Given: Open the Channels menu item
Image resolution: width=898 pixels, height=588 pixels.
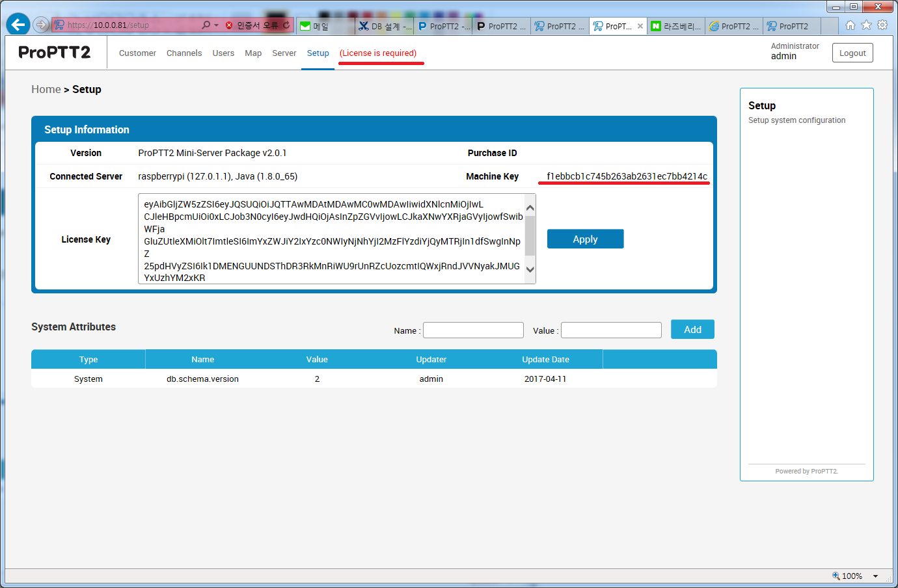Looking at the screenshot, I should tap(184, 53).
